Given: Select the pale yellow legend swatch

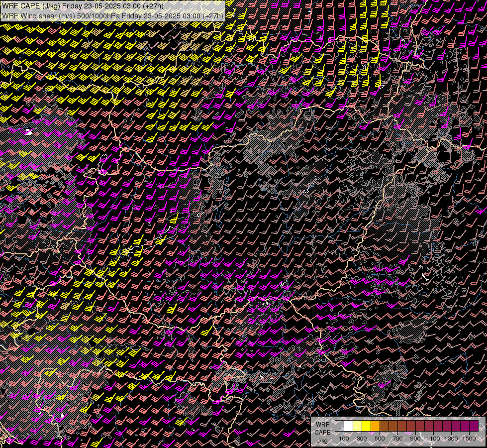Looking at the screenshot, I should tap(358, 426).
